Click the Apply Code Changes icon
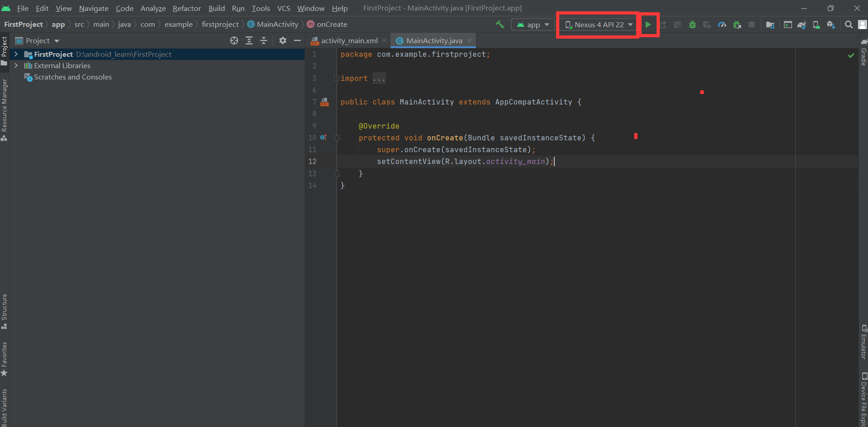This screenshot has width=868, height=427. coord(677,25)
